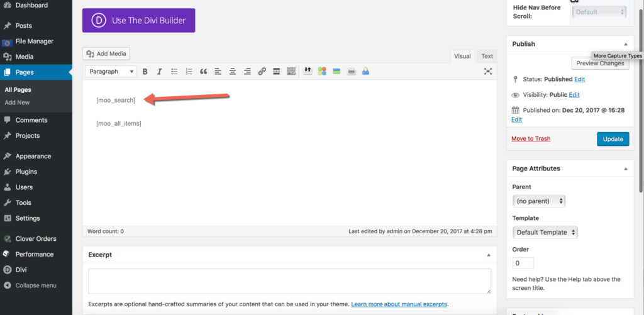Screen dimensions: 644x315
Task: Toggle the toolbar kitchen sink
Action: pyautogui.click(x=291, y=72)
